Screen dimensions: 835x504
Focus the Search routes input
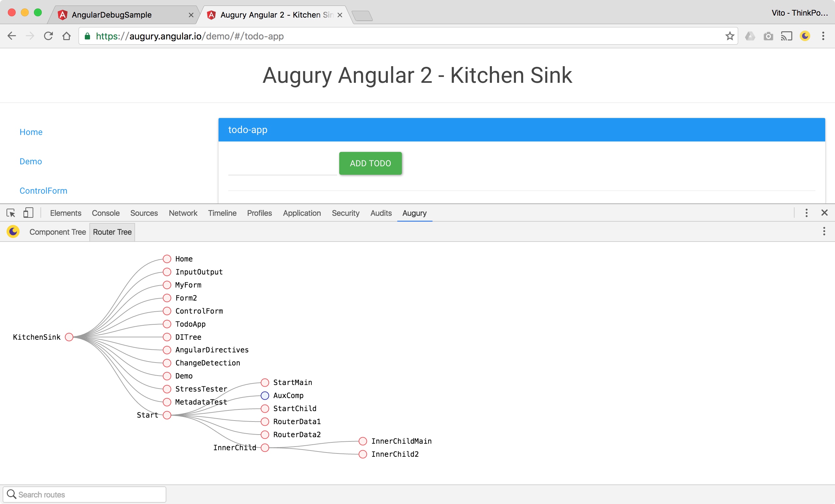[84, 495]
